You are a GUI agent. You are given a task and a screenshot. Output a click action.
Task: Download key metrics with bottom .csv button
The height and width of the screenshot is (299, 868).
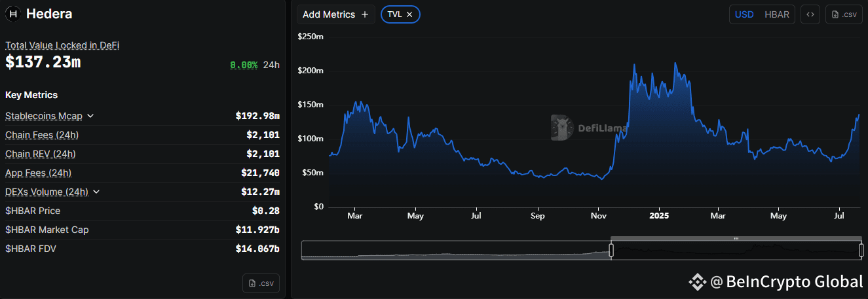pos(261,283)
